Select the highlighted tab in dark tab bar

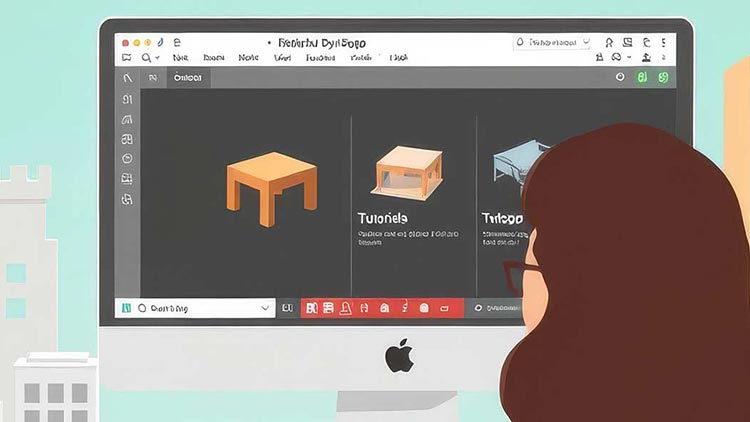187,77
